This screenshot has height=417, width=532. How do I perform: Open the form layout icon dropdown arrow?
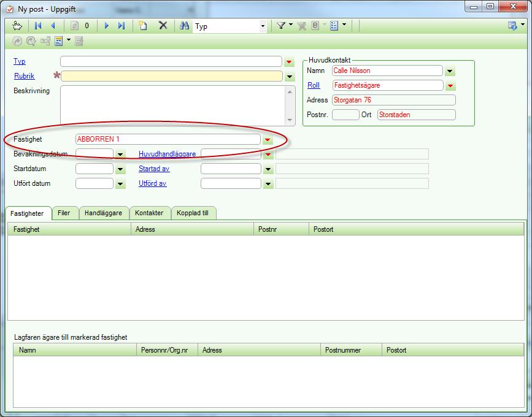coord(69,40)
